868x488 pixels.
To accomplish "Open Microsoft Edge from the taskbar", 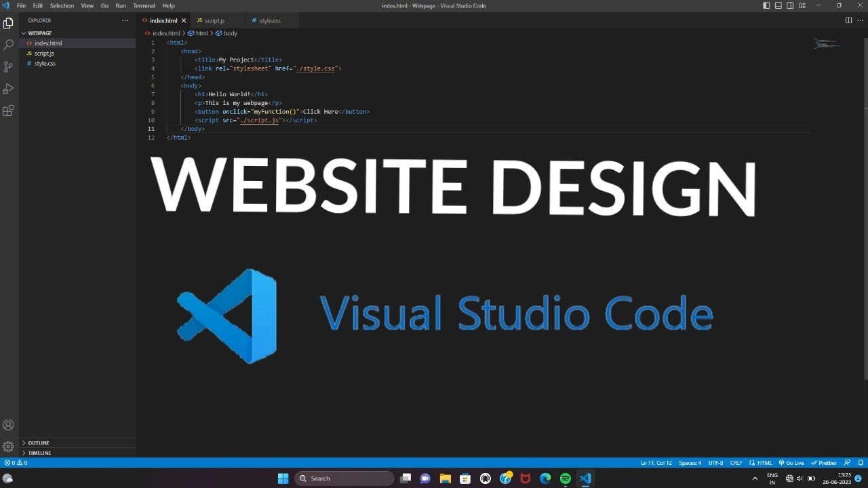I will (545, 479).
